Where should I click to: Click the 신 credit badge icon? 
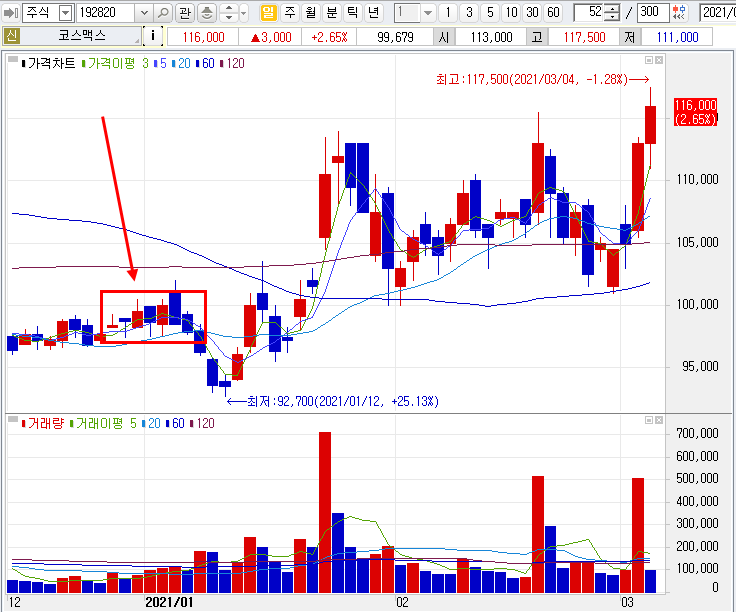pyautogui.click(x=11, y=36)
